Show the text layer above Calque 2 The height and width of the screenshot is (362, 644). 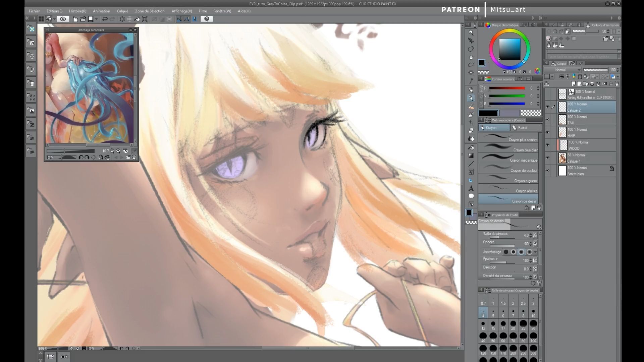pyautogui.click(x=547, y=94)
